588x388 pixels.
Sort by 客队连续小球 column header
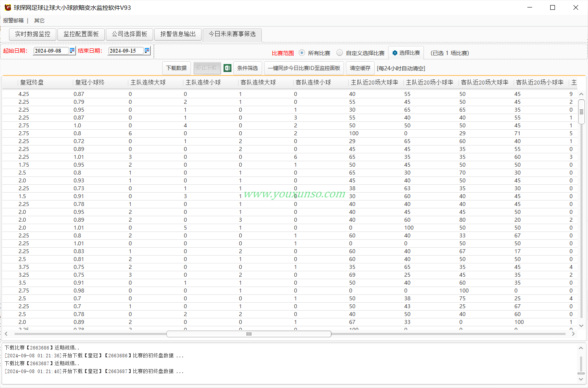pyautogui.click(x=321, y=82)
